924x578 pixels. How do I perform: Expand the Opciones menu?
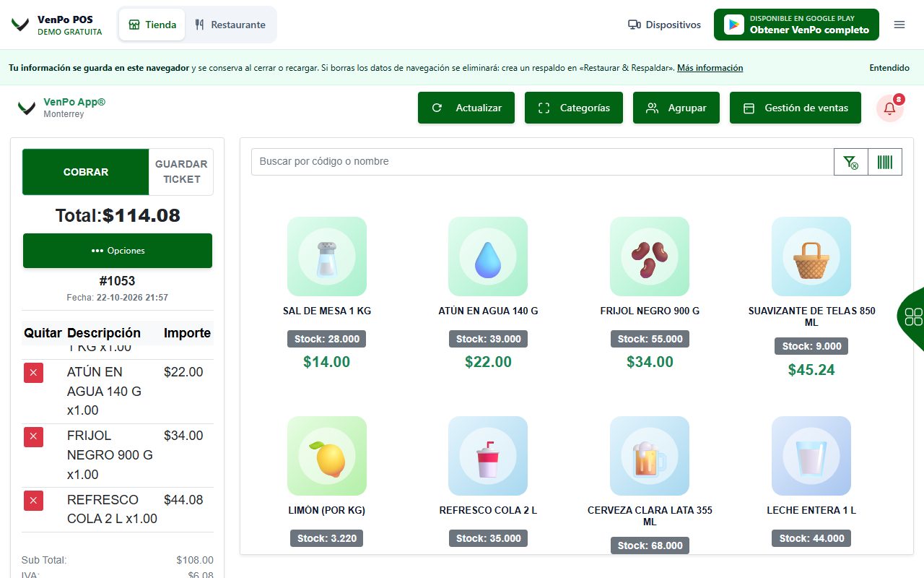118,251
